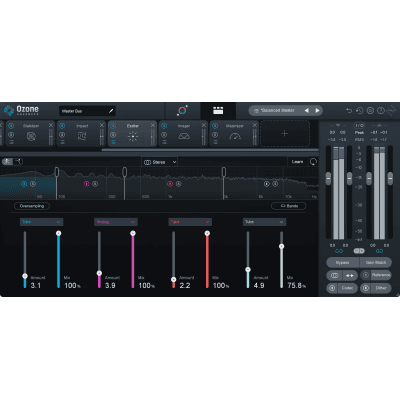Screen dimensions: 400x400
Task: Open band 4 Tube mode dropdown
Action: 264,222
